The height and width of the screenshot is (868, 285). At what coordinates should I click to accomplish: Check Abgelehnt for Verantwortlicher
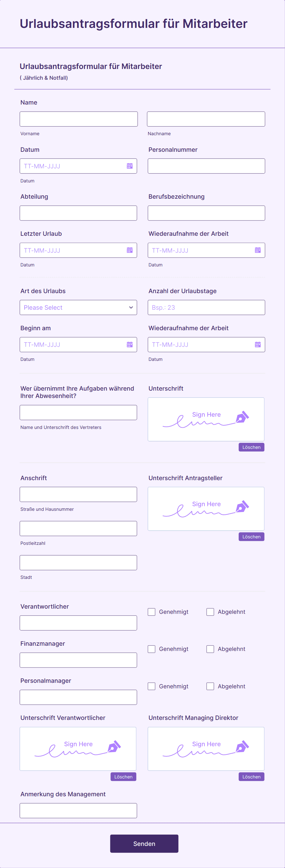[x=210, y=612]
